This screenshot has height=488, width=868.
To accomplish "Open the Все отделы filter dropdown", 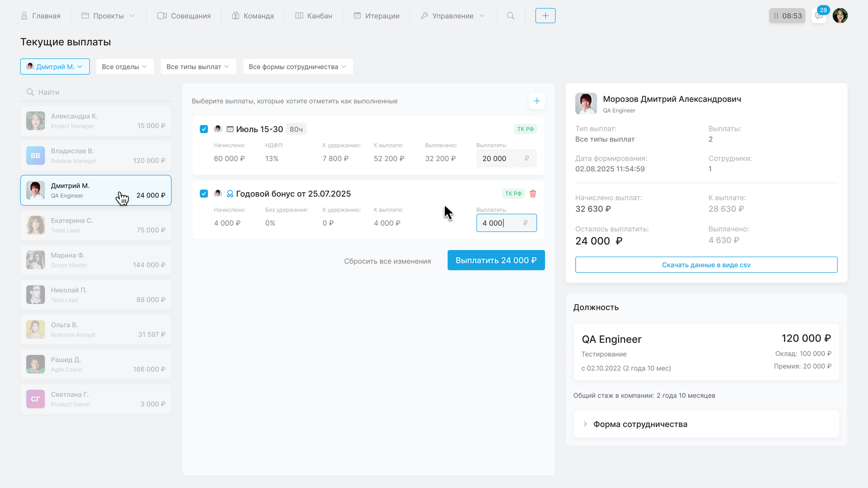I will click(125, 67).
